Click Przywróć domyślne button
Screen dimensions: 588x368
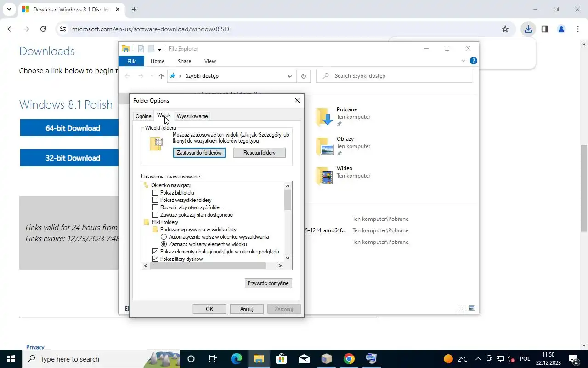(268, 283)
